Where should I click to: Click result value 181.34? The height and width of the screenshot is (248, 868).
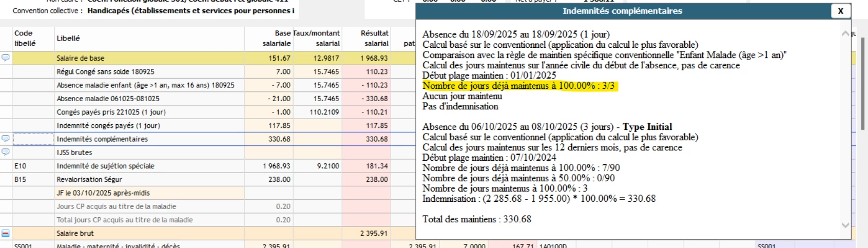(377, 166)
